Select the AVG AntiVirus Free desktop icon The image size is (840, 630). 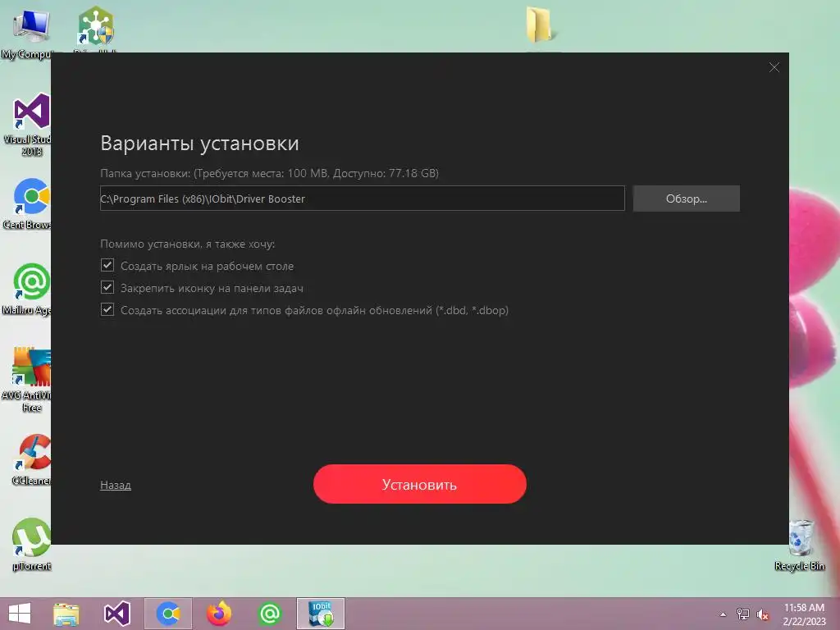pyautogui.click(x=31, y=379)
